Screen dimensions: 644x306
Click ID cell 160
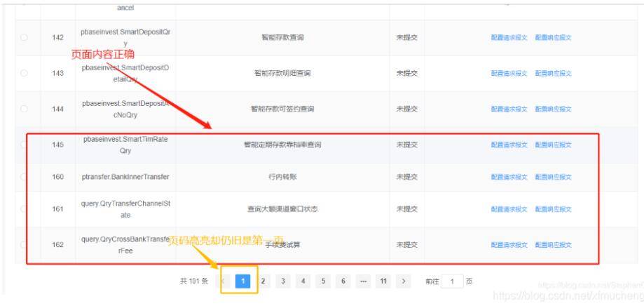tap(58, 177)
